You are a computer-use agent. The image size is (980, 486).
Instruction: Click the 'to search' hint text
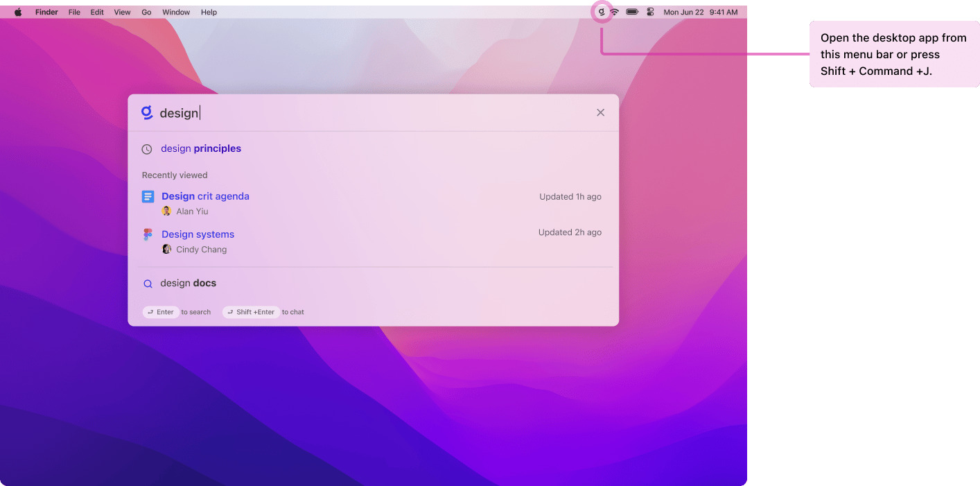pos(196,312)
